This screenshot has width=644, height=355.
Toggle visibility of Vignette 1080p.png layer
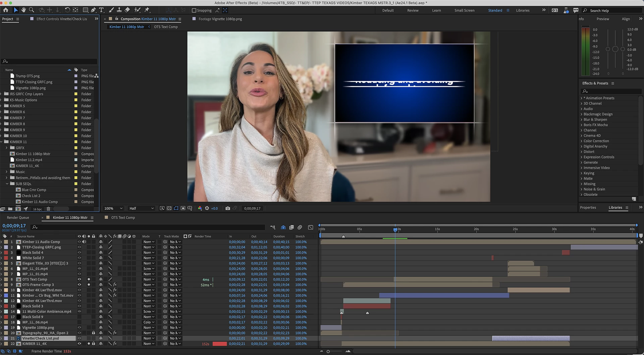(x=79, y=328)
